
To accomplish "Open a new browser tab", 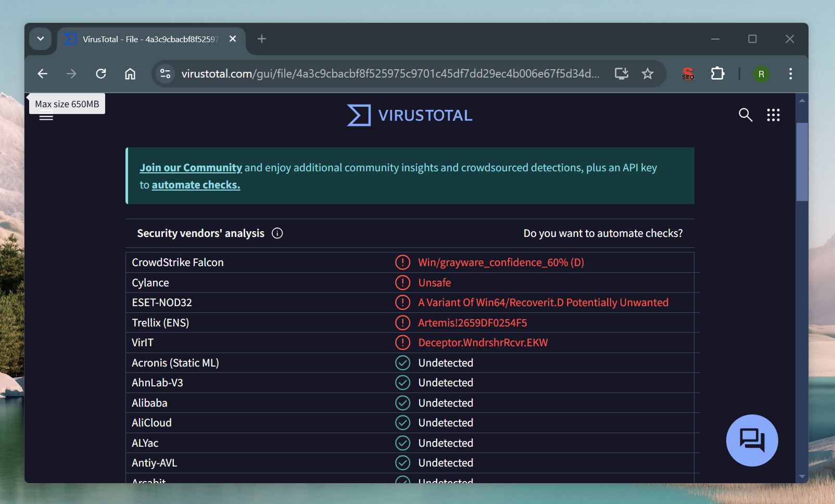I will 262,39.
